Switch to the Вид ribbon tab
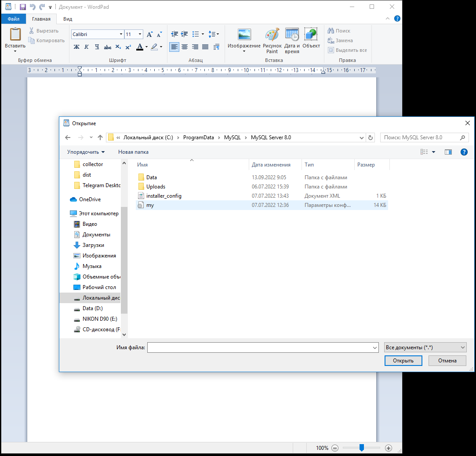This screenshot has height=456, width=476. click(68, 19)
